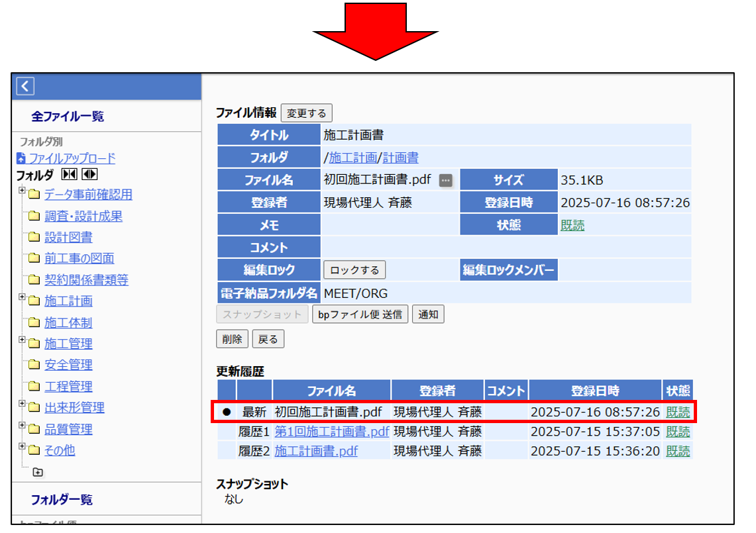
Task: Click the folder icon for 安全管理
Action: pyautogui.click(x=34, y=365)
